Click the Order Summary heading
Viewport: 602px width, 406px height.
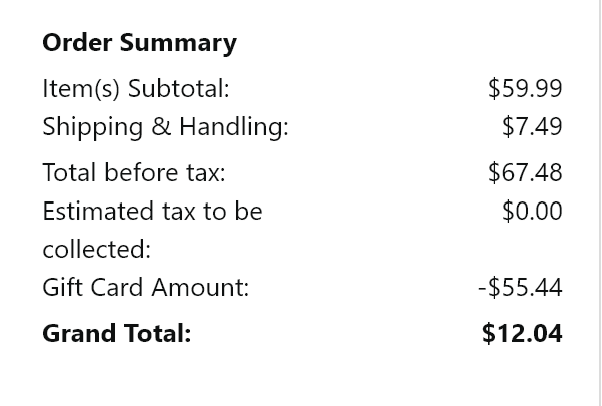[x=139, y=43]
